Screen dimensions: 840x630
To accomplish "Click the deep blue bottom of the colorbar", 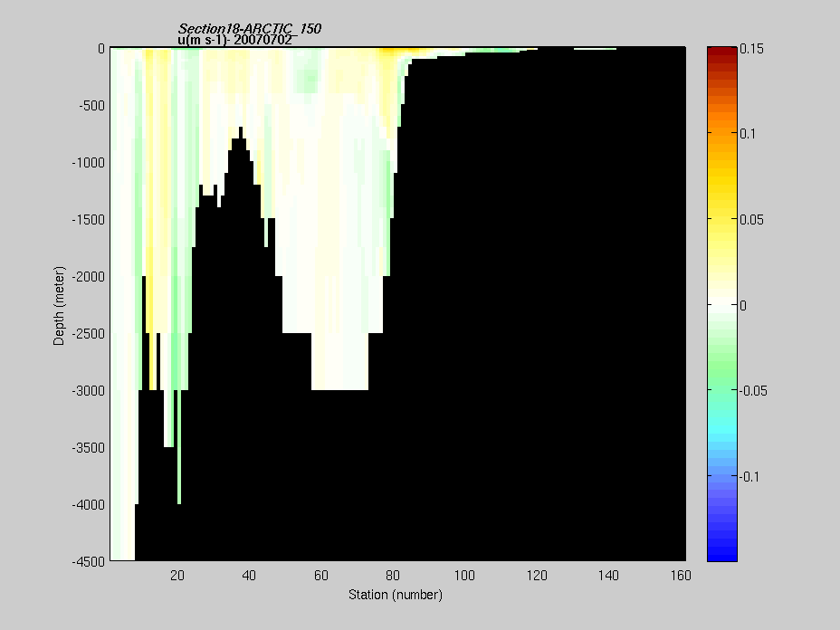I will pyautogui.click(x=722, y=552).
